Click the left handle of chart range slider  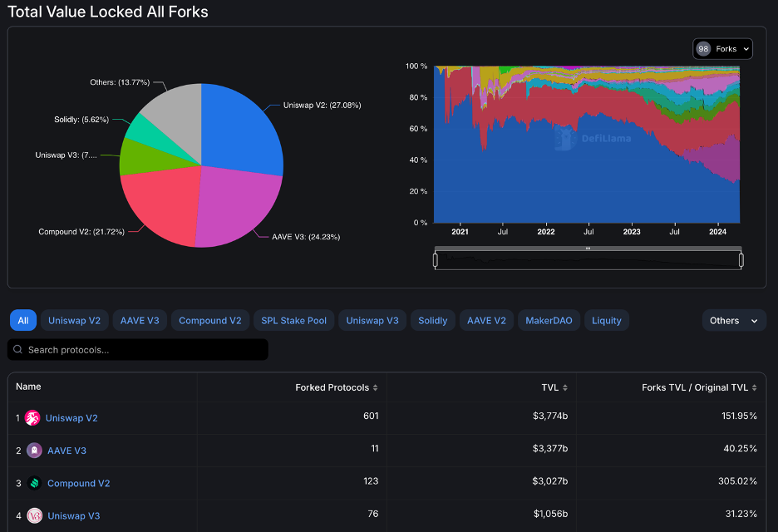click(436, 259)
